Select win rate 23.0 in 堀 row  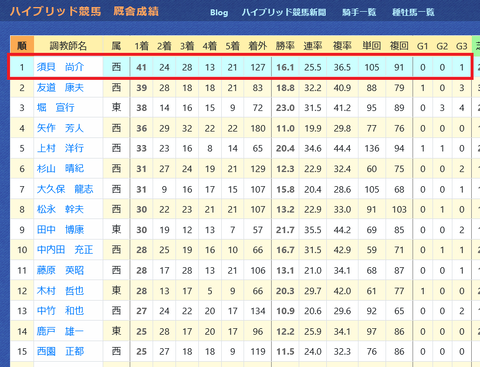(x=285, y=108)
